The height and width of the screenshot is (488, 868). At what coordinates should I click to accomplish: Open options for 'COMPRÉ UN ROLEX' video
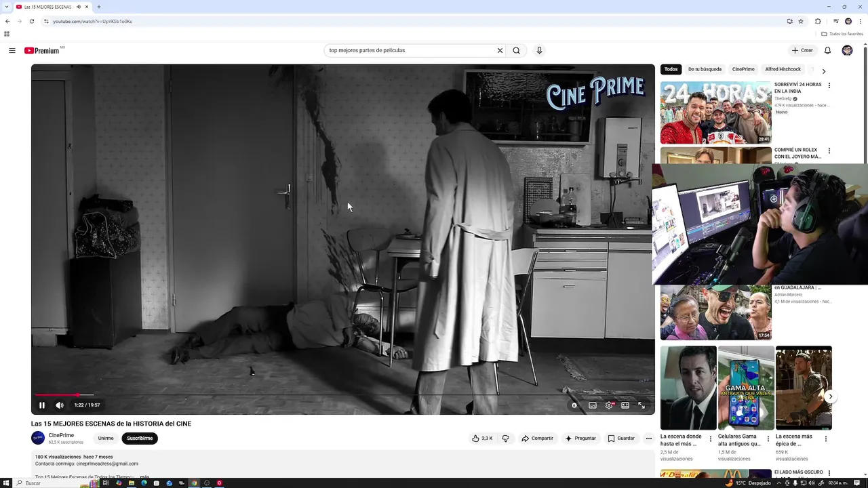point(829,150)
